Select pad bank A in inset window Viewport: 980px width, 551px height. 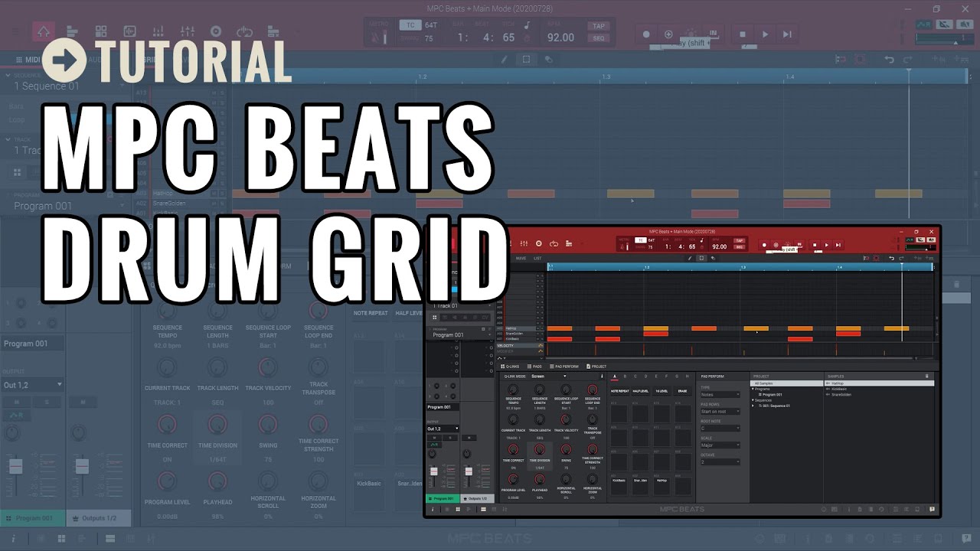pos(615,377)
